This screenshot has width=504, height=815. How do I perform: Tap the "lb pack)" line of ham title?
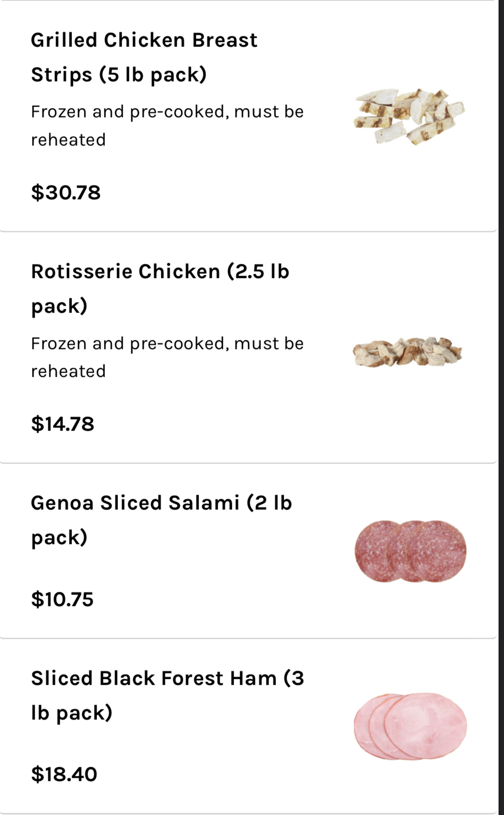(71, 713)
